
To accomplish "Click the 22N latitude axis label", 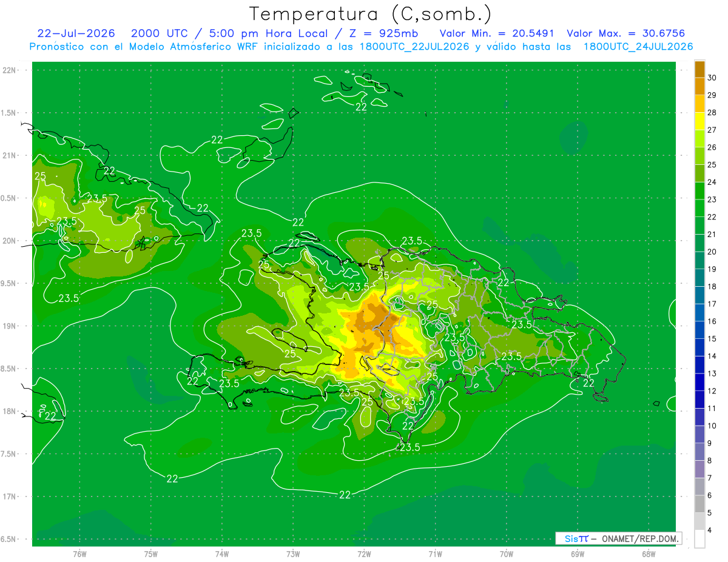I will [x=10, y=70].
